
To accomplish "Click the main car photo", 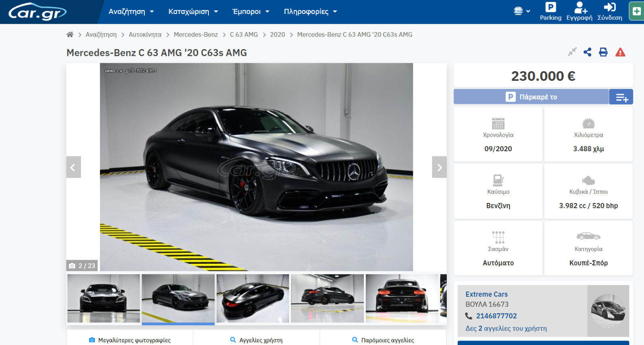I will point(256,167).
